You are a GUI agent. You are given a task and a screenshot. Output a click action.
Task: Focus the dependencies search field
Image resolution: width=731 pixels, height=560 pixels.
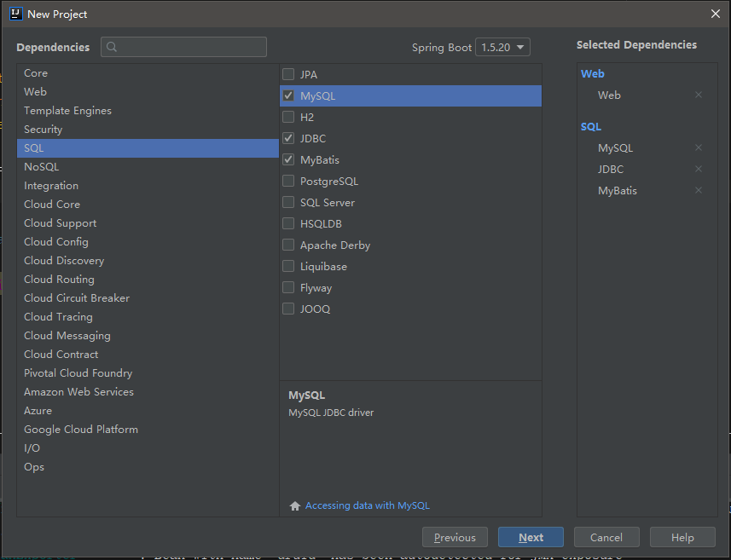point(183,47)
